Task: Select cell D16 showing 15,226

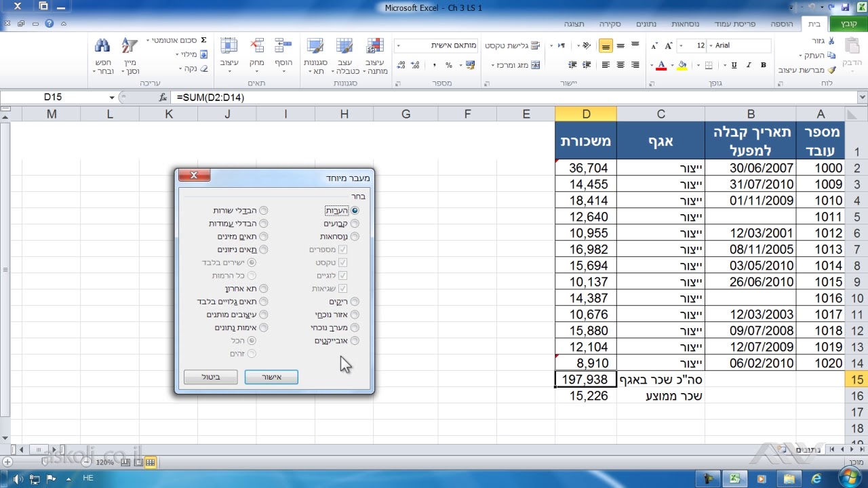Action: [x=586, y=396]
